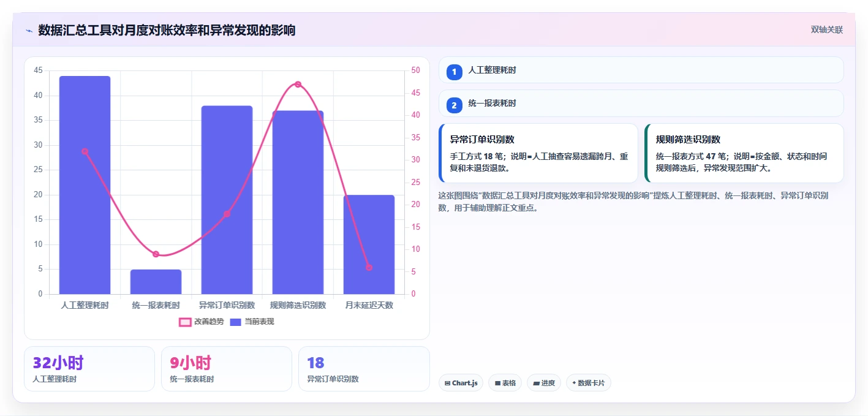Click the 18 异常订单识别数 stat card
This screenshot has height=416, width=868.
tap(364, 369)
